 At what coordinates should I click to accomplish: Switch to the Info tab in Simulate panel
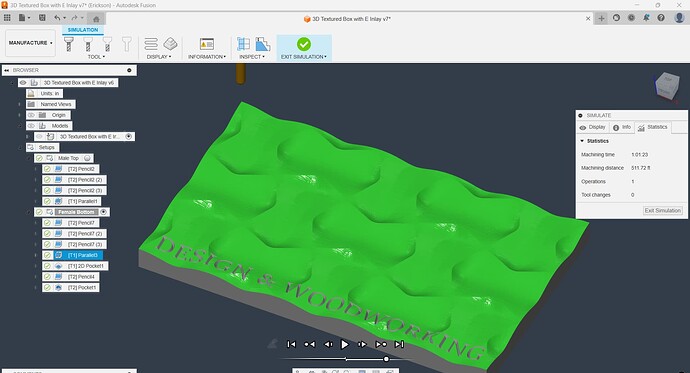pos(622,127)
